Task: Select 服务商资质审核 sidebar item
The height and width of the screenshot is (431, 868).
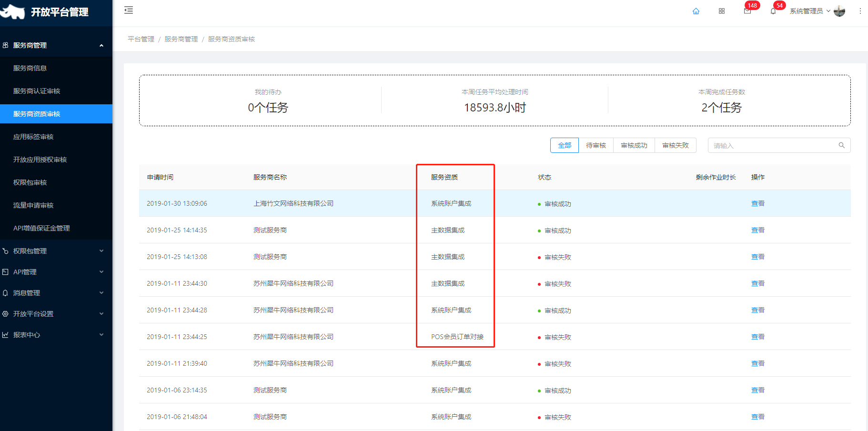Action: [x=56, y=114]
